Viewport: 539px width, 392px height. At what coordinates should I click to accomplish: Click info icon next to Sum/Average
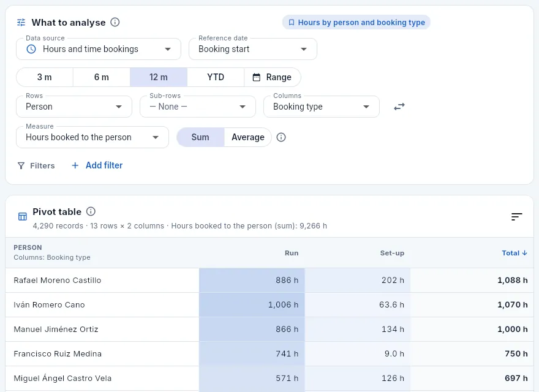click(x=281, y=137)
